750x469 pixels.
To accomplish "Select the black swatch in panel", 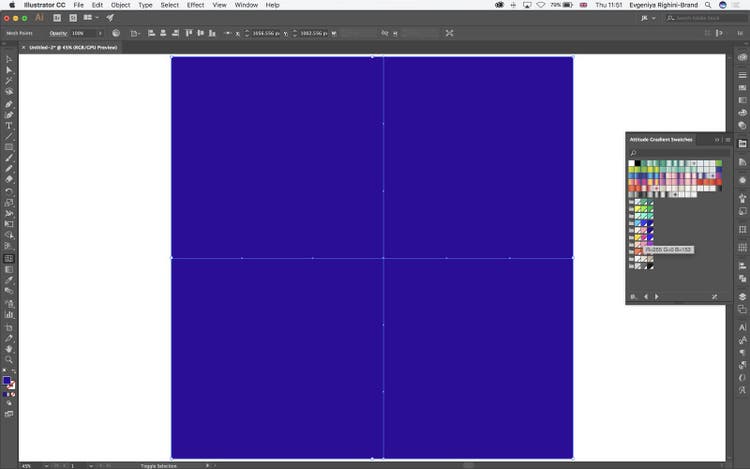I will coord(638,164).
